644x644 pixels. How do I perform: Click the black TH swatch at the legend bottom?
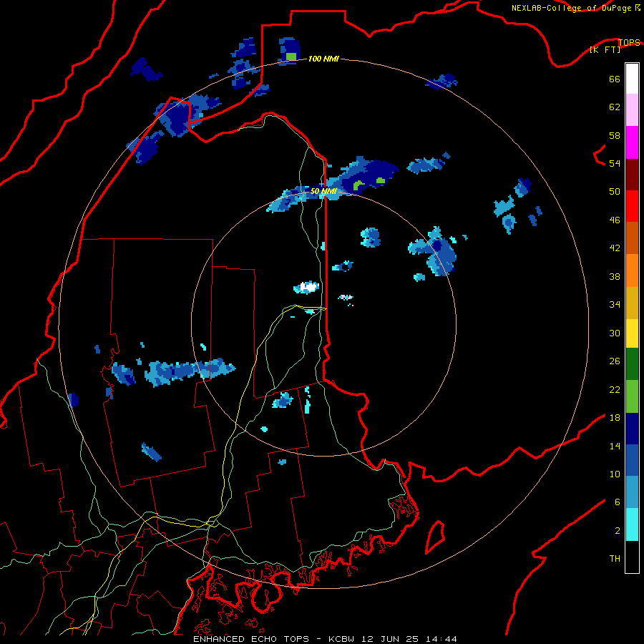click(632, 557)
